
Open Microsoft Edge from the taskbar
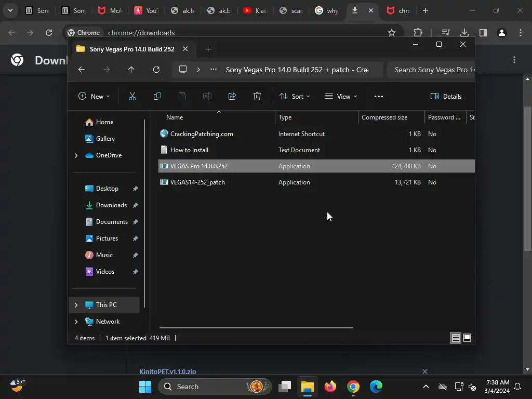click(x=376, y=387)
